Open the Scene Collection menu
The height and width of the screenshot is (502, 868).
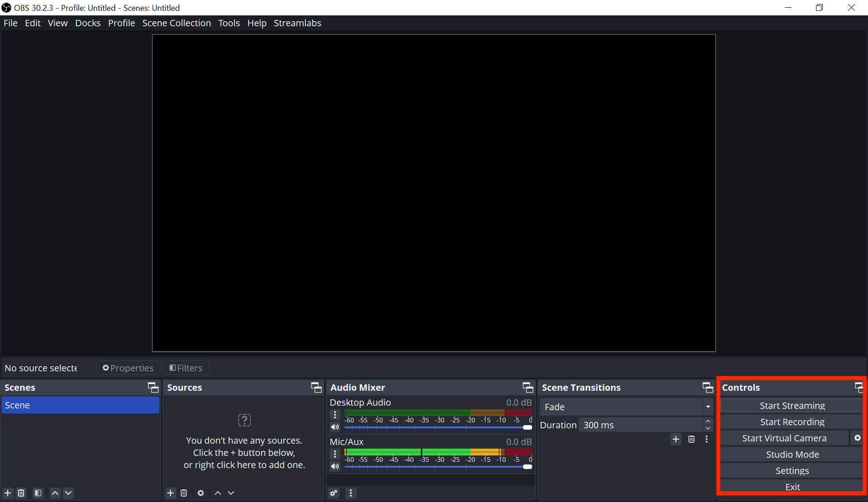coord(176,23)
